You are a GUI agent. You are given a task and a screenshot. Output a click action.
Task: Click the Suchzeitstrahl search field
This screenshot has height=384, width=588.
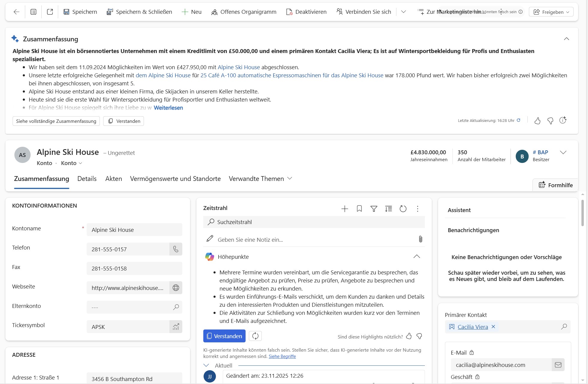click(314, 222)
